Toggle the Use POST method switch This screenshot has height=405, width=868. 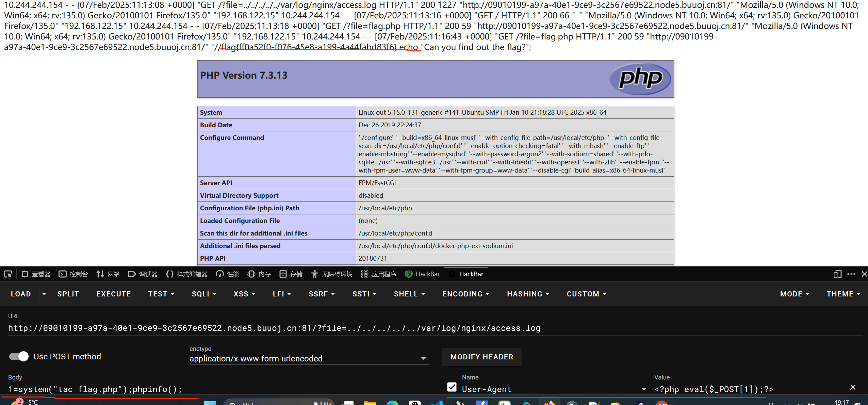tap(19, 356)
